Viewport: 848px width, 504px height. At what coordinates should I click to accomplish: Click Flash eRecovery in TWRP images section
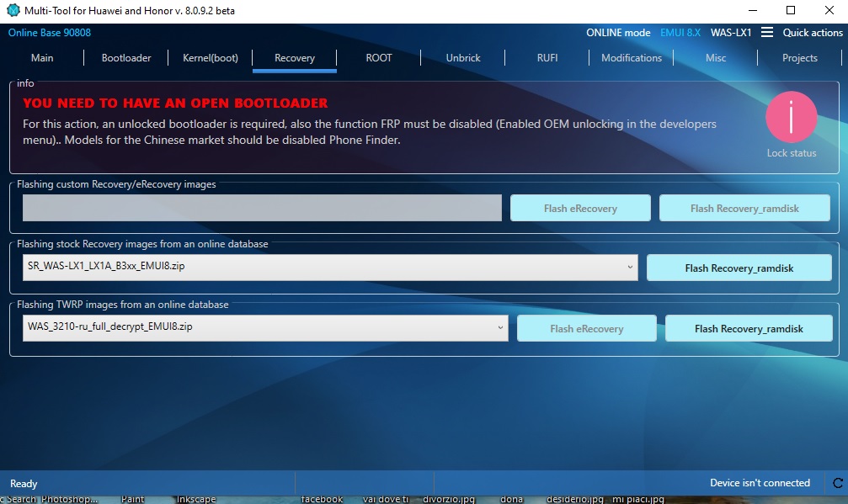587,328
